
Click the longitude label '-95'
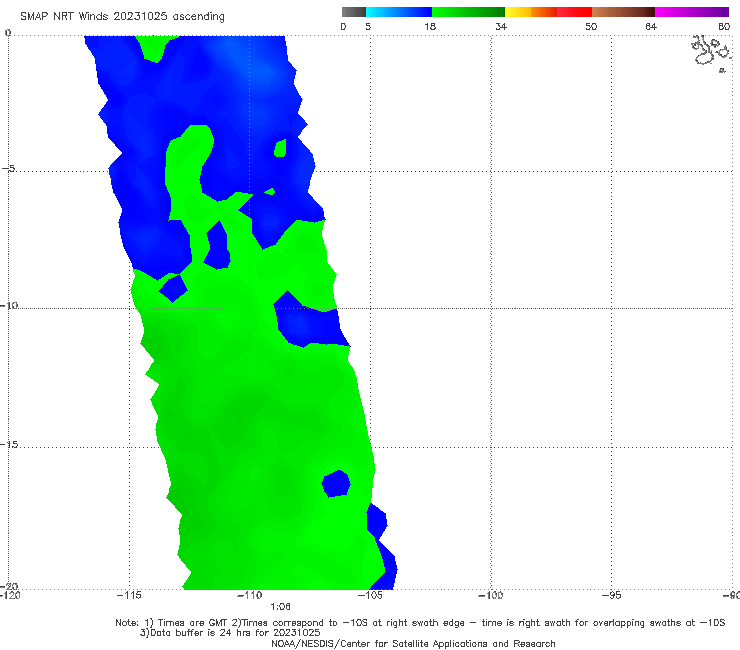pos(611,595)
